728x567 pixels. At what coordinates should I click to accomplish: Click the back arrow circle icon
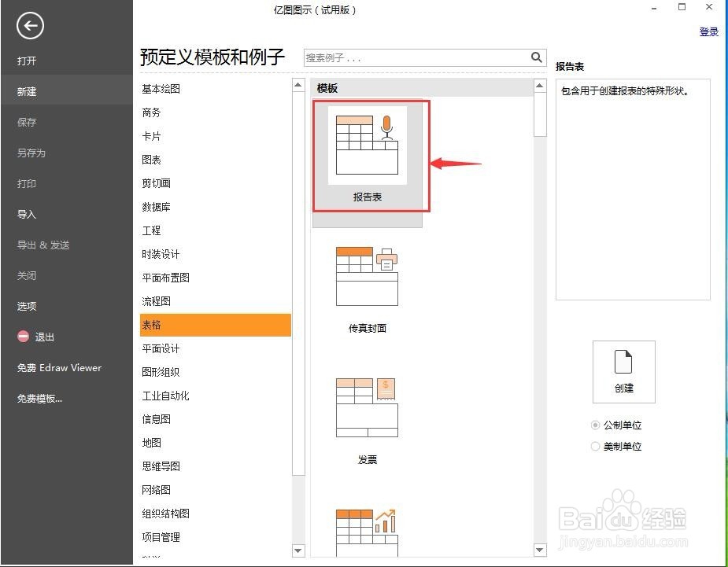click(x=30, y=25)
